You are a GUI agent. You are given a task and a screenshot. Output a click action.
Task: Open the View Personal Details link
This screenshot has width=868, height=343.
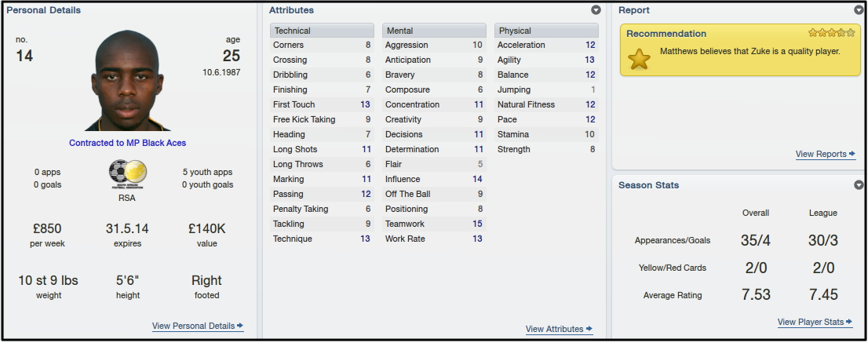tap(193, 326)
